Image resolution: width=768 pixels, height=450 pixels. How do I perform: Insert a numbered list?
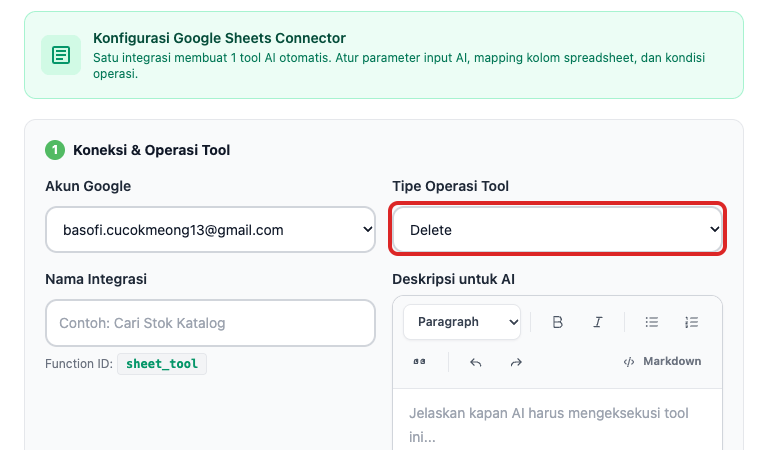691,322
